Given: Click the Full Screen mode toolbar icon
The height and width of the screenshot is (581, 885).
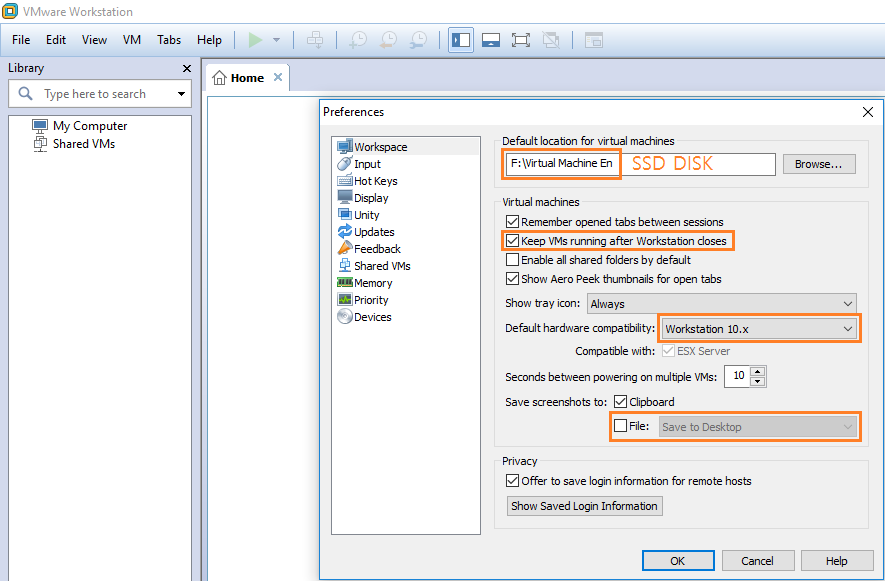Looking at the screenshot, I should coord(520,40).
